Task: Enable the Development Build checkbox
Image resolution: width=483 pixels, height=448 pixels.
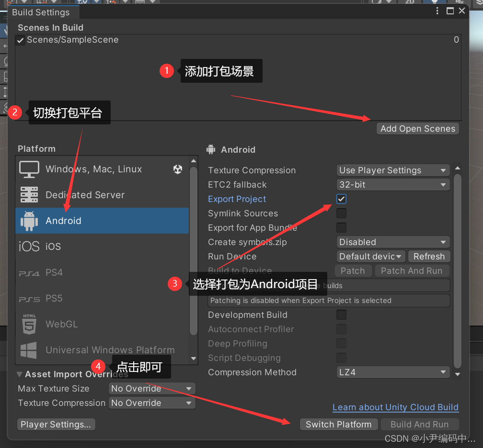Action: 341,315
